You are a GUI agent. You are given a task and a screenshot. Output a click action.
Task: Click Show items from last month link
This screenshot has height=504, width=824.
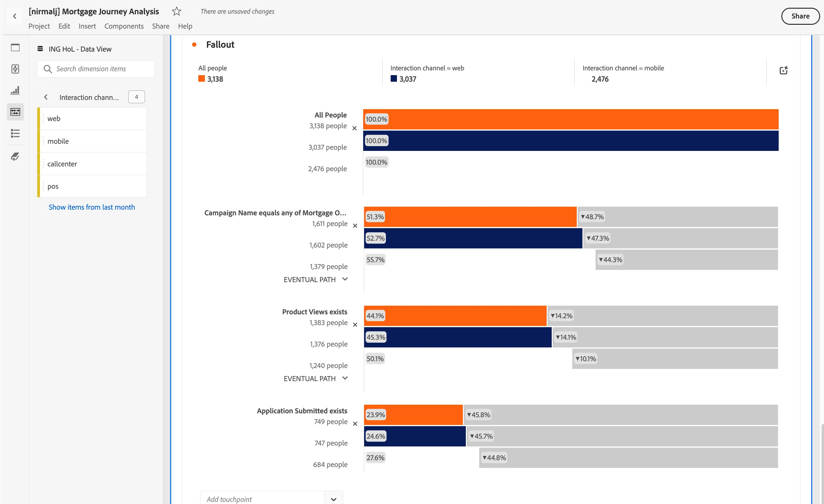pyautogui.click(x=92, y=207)
